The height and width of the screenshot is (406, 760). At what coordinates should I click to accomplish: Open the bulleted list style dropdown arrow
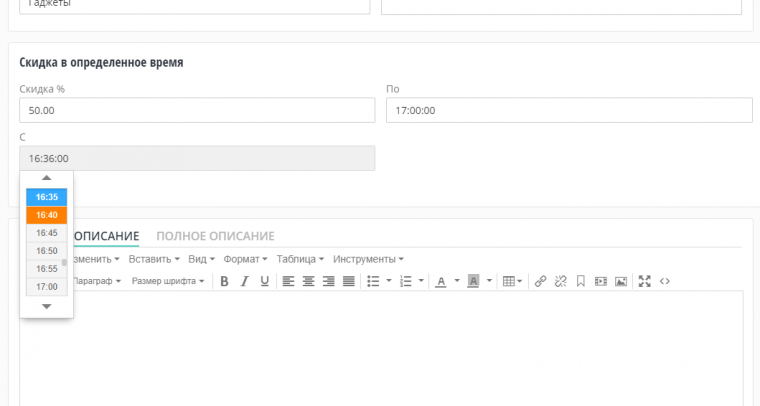(x=389, y=281)
